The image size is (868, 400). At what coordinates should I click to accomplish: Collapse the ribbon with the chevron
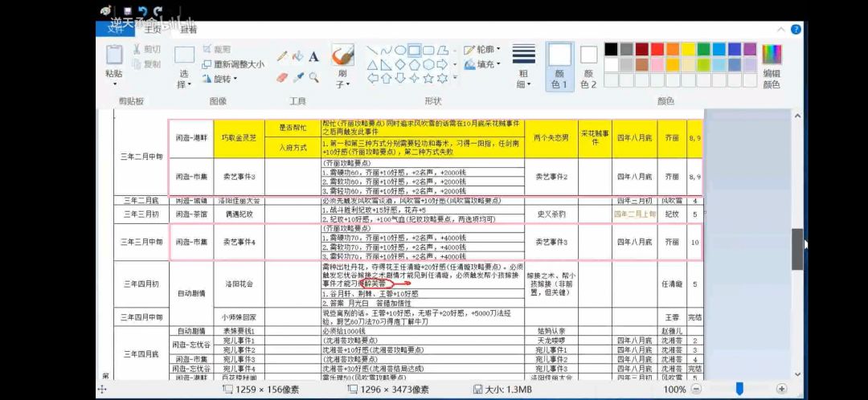coord(781,30)
